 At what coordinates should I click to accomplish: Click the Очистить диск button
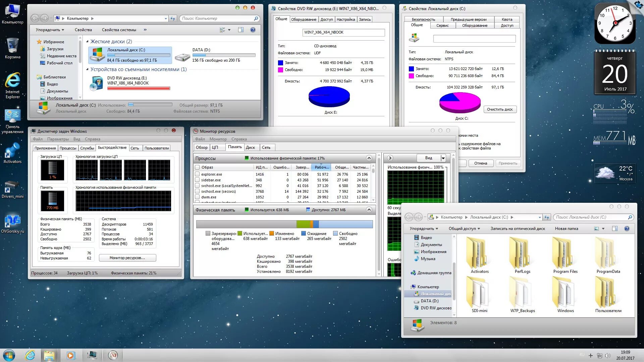coord(499,109)
